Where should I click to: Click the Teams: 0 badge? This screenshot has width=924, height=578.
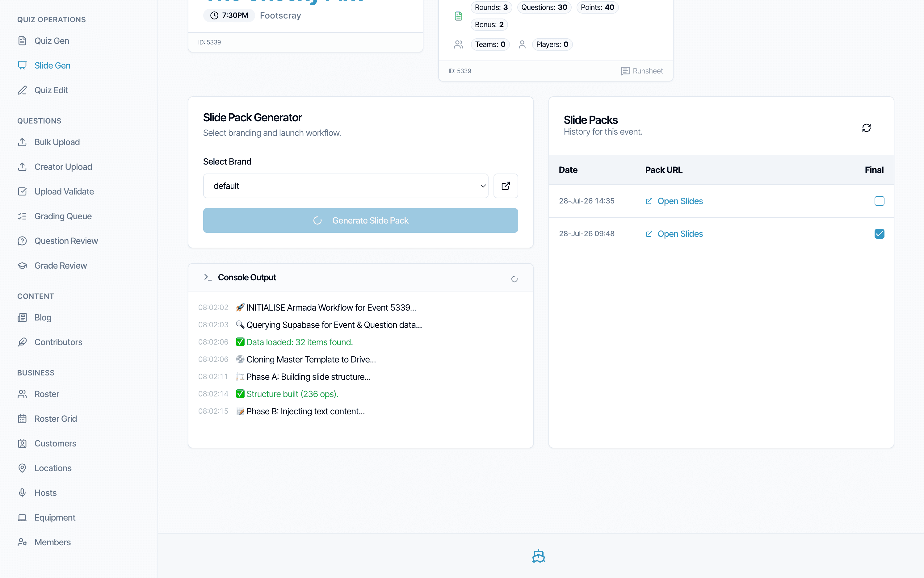click(x=490, y=44)
